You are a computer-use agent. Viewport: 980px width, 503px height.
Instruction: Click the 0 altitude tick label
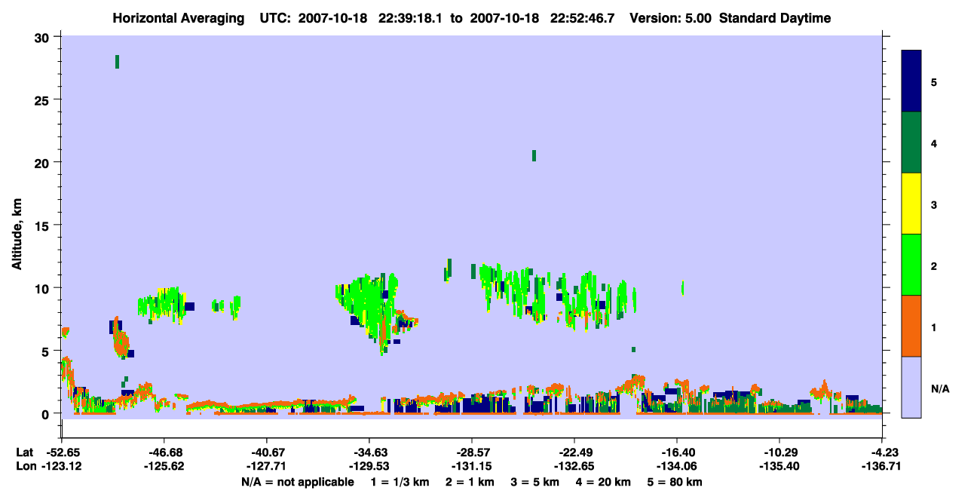click(47, 413)
